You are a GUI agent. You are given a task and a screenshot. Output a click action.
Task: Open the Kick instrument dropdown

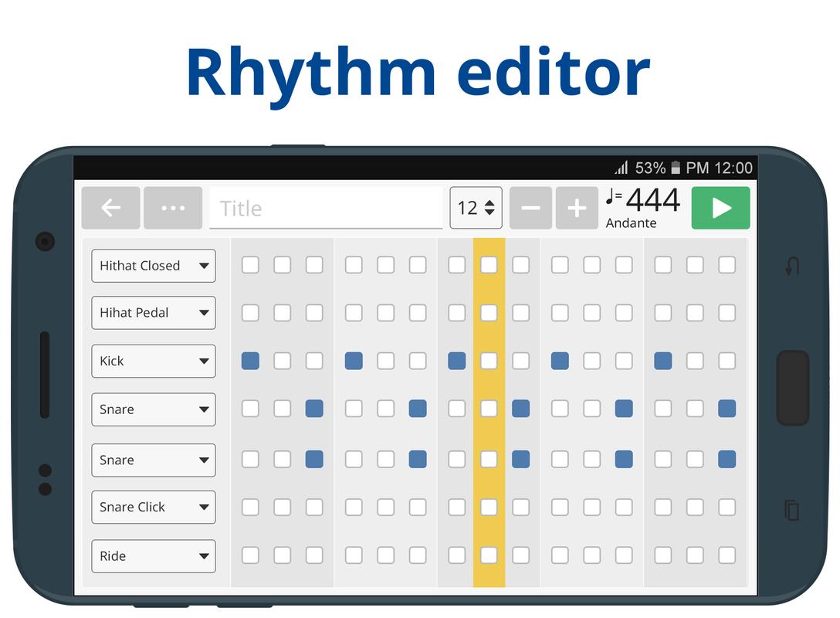[154, 362]
